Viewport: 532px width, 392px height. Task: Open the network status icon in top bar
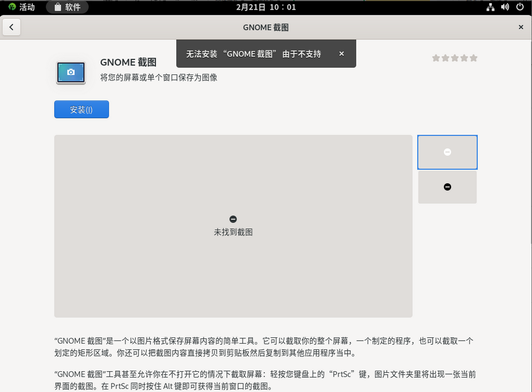pyautogui.click(x=490, y=7)
